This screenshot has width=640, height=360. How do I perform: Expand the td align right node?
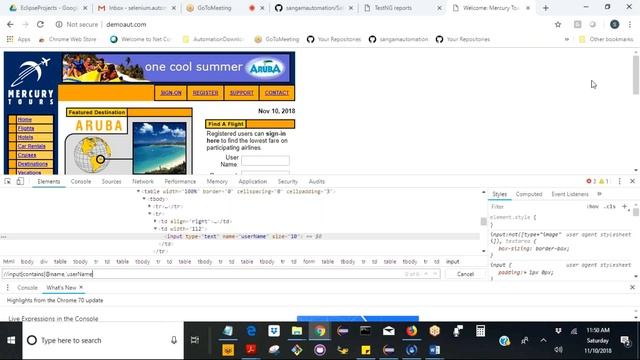[x=156, y=221]
